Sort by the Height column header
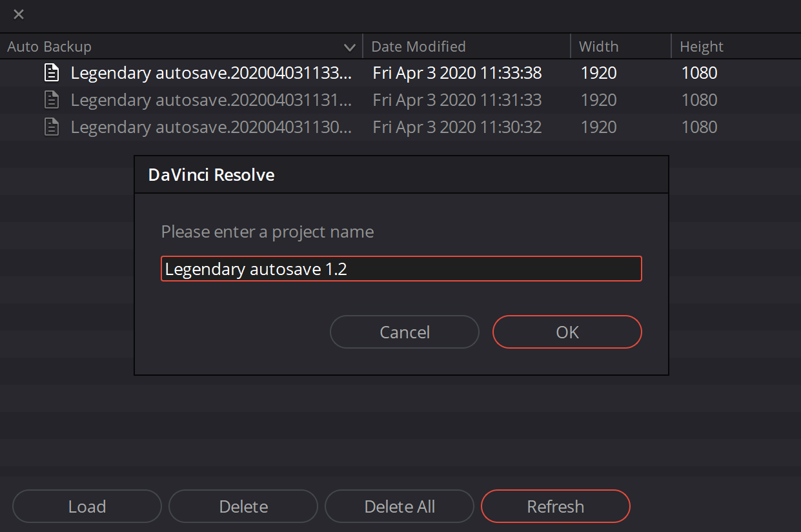Screen dimensions: 801x532 pyautogui.click(x=702, y=46)
